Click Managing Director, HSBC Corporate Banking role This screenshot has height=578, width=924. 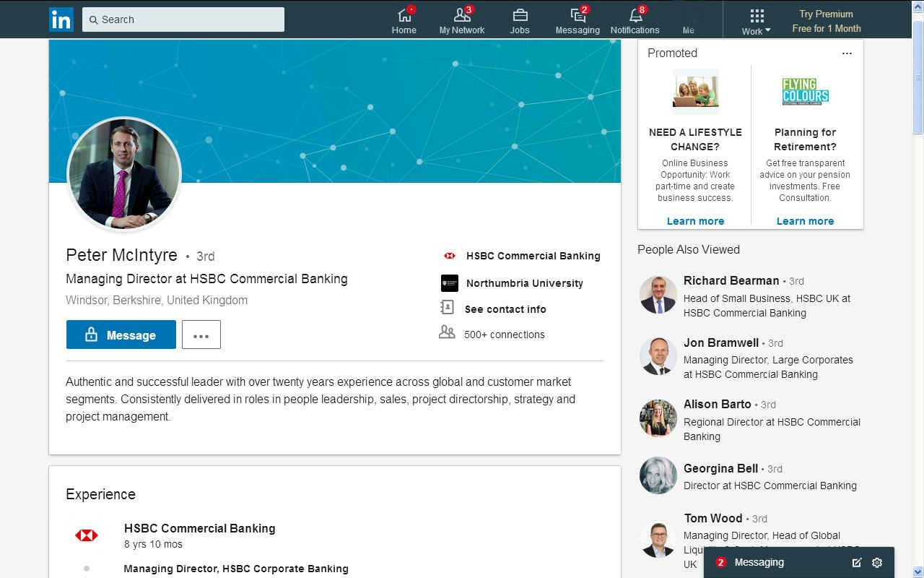236,569
